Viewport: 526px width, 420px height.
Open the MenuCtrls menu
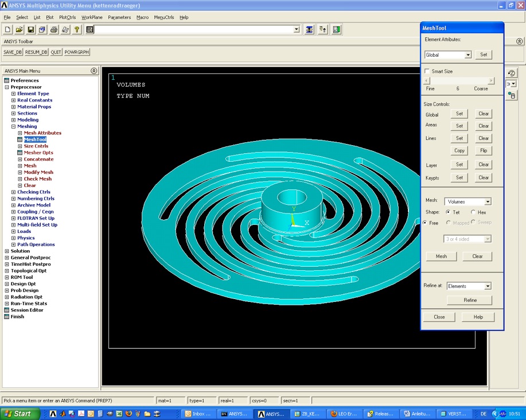(164, 17)
